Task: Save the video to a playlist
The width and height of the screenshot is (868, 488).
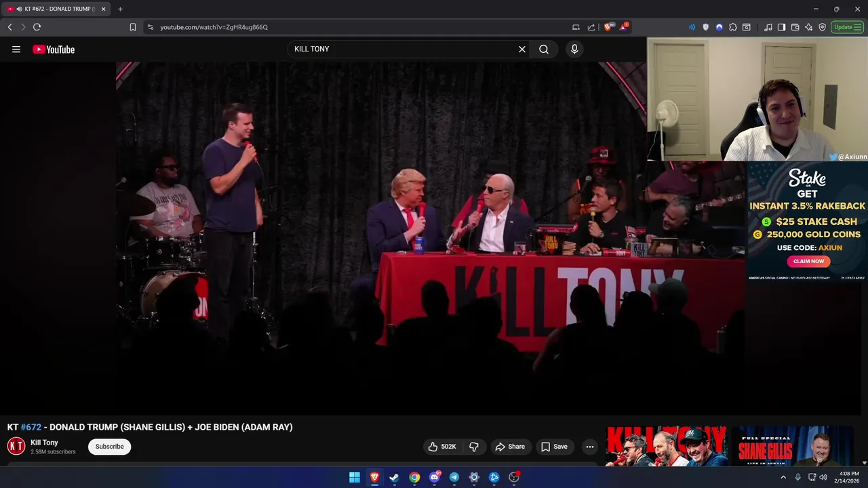Action: 553,447
